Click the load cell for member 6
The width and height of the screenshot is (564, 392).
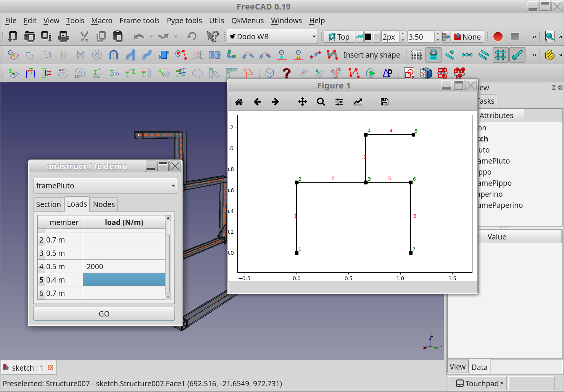coord(124,293)
